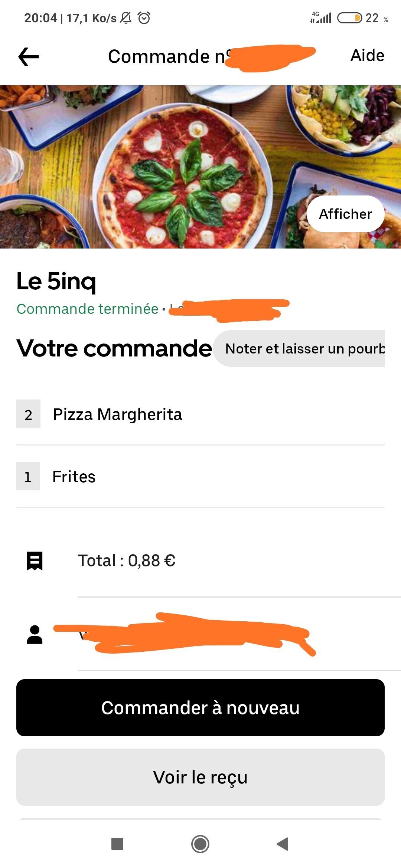Image resolution: width=401 pixels, height=868 pixels.
Task: Tap the Le 5inq restaurant name
Action: pos(56,281)
